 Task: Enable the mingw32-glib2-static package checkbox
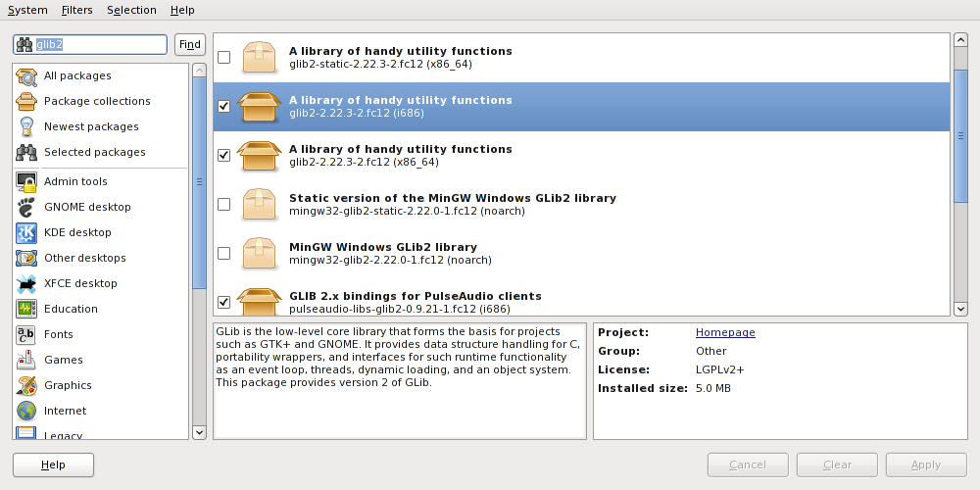pyautogui.click(x=224, y=205)
